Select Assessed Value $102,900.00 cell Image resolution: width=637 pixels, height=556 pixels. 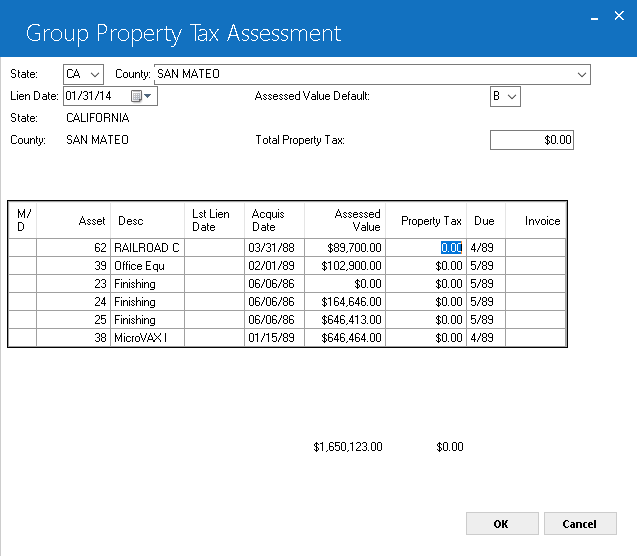[345, 266]
